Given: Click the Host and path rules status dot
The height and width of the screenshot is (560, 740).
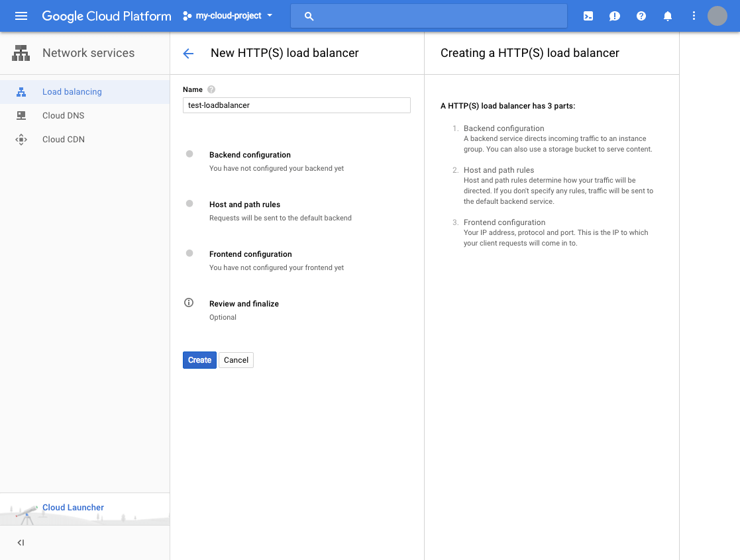Looking at the screenshot, I should (x=189, y=204).
